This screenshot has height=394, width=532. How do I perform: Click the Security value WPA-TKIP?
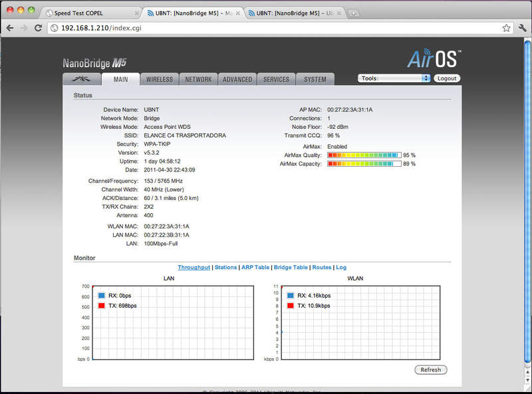pyautogui.click(x=157, y=144)
